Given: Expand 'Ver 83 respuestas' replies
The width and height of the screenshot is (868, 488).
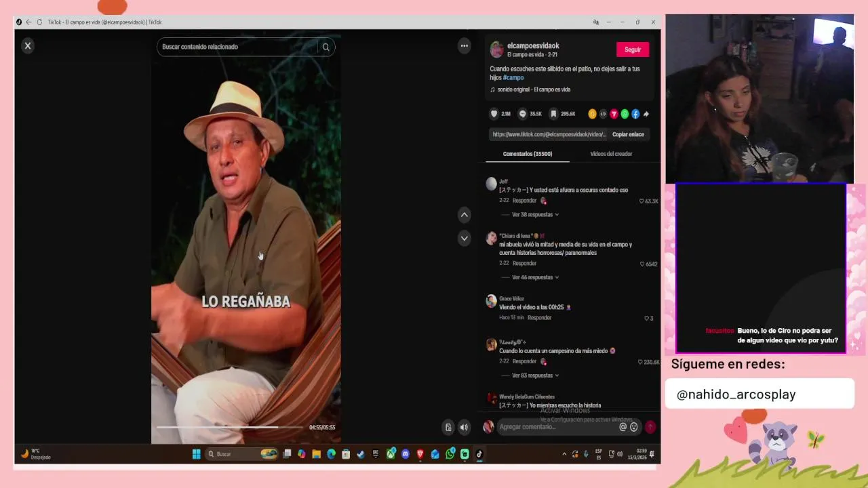Looking at the screenshot, I should point(535,375).
